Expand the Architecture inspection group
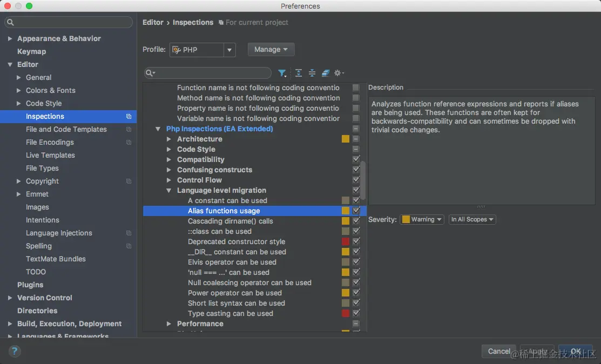Image resolution: width=601 pixels, height=364 pixels. pyautogui.click(x=168, y=139)
